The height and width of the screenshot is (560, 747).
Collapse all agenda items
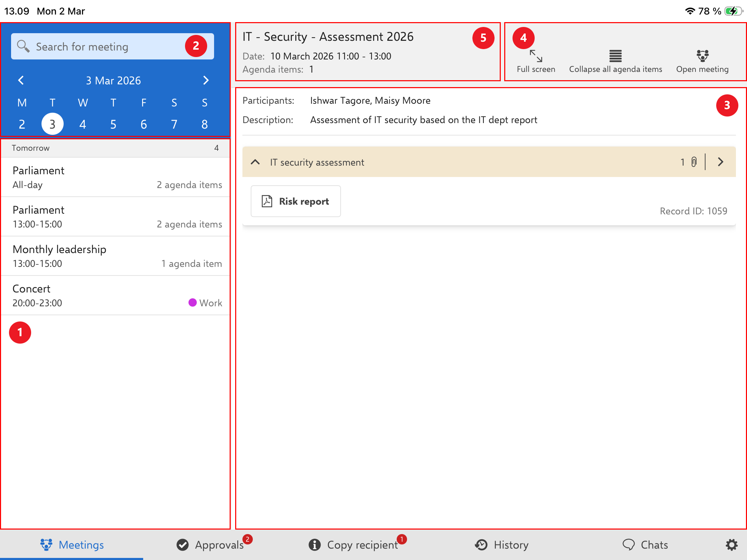616,62
